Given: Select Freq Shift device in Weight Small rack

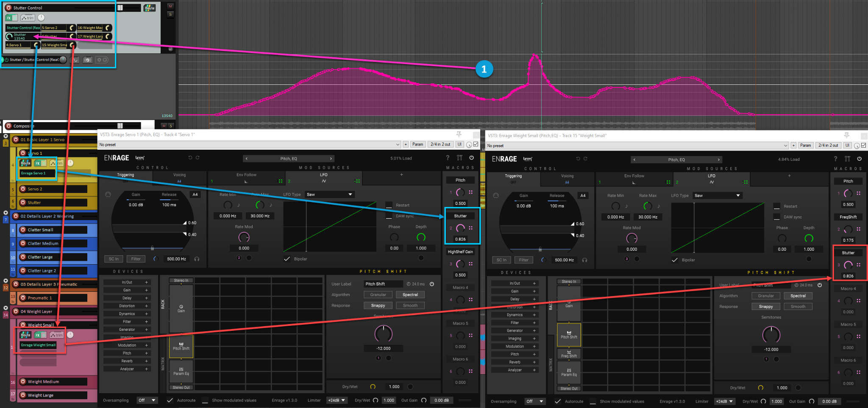Looking at the screenshot, I should [569, 354].
